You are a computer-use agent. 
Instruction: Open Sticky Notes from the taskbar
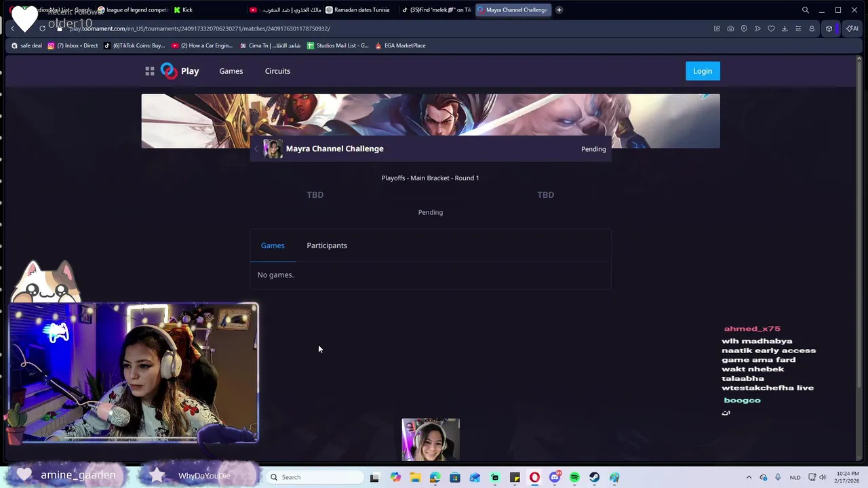515,477
